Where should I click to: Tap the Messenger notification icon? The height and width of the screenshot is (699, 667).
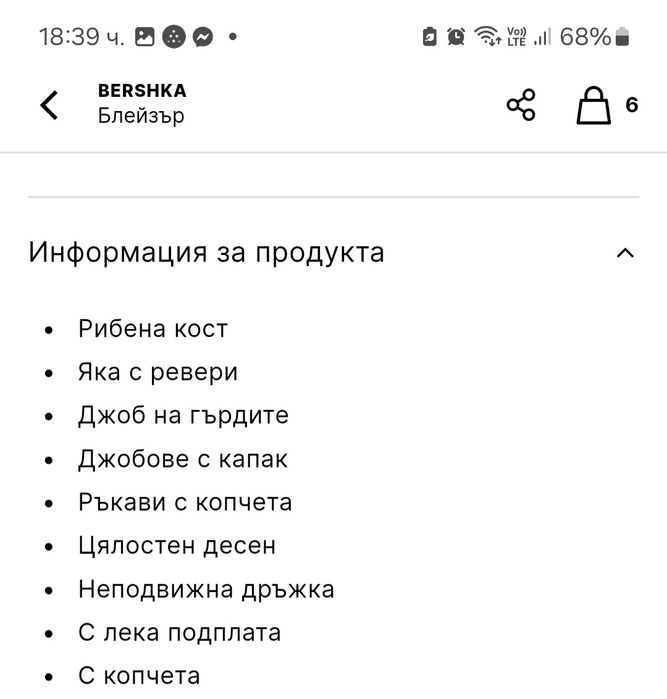(202, 38)
